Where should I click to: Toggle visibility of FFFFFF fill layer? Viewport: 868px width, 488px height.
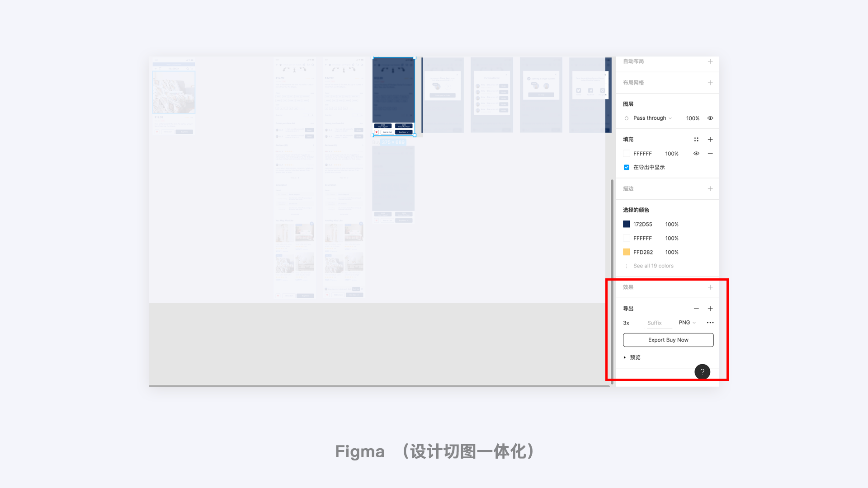(696, 153)
